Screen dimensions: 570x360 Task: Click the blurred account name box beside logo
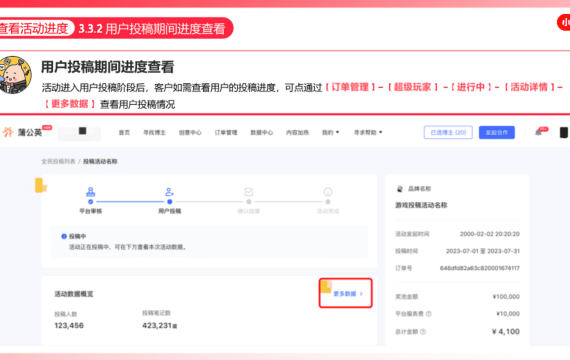pos(79,133)
